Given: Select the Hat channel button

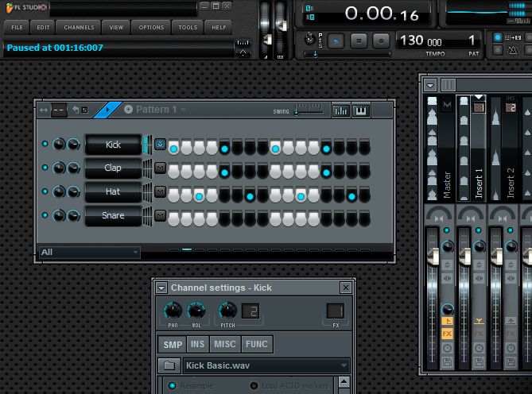Looking at the screenshot, I should click(x=113, y=191).
